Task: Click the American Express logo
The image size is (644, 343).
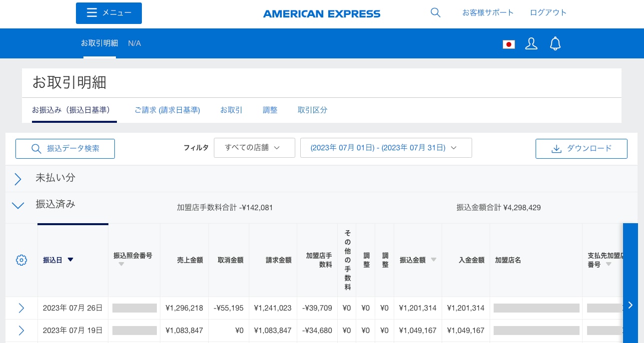Action: click(322, 14)
